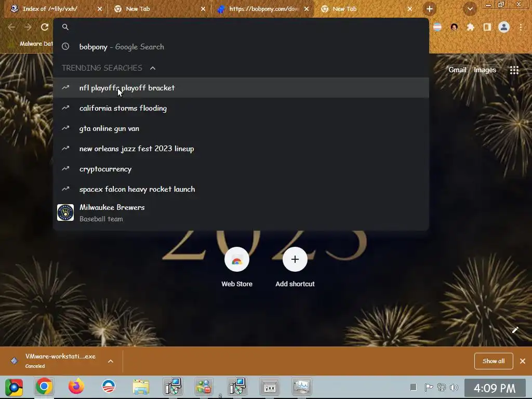This screenshot has height=399, width=532.
Task: Switch to Index of /~lily/vxh/ tab
Action: pos(56,9)
